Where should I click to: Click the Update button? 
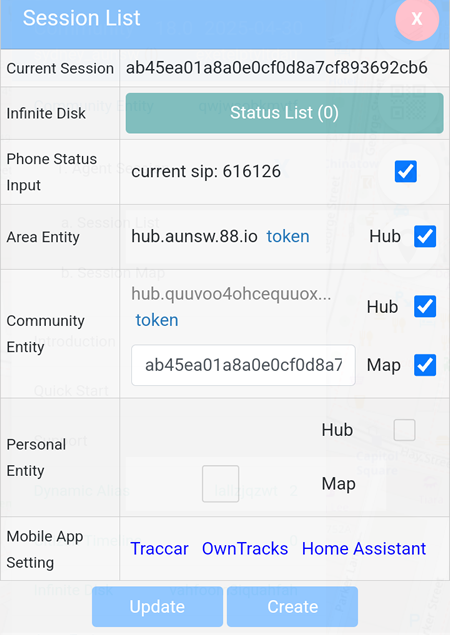157,607
